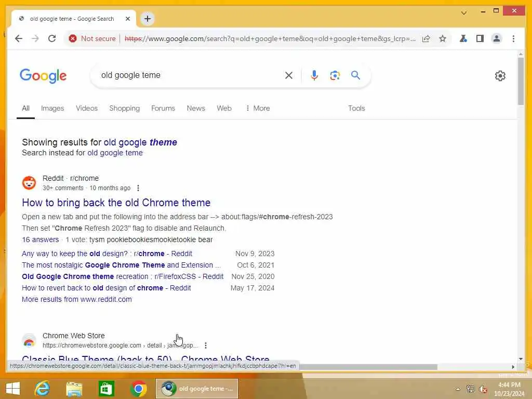The height and width of the screenshot is (399, 532).
Task: Click the address bar URL
Action: coord(270,38)
